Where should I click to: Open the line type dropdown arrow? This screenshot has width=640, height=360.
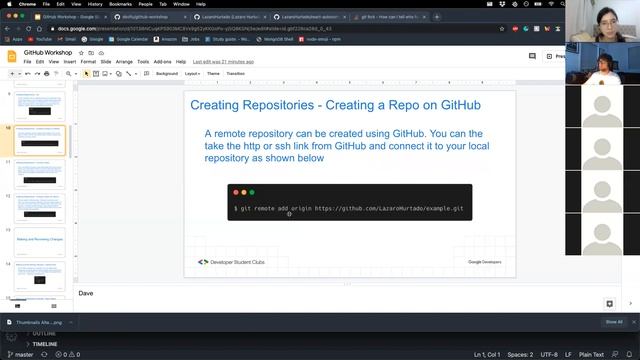[136, 74]
